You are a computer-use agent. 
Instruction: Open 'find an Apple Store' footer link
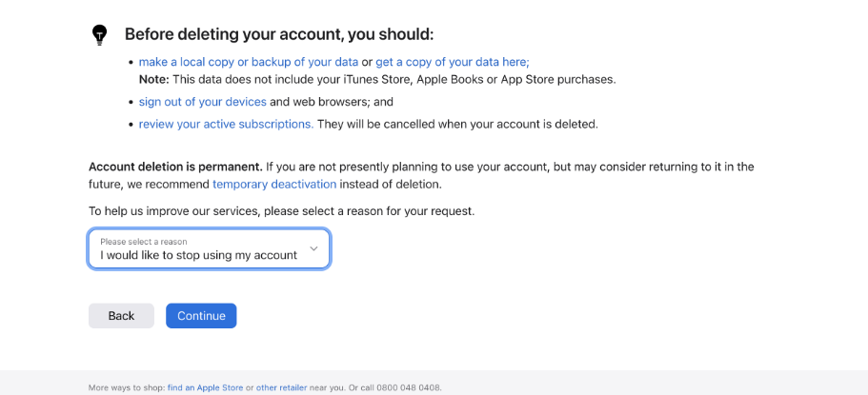pyautogui.click(x=206, y=387)
